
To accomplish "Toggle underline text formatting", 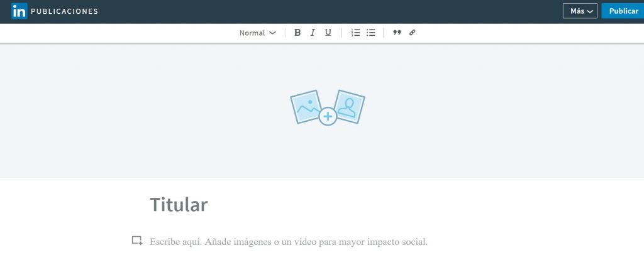I will tap(328, 33).
